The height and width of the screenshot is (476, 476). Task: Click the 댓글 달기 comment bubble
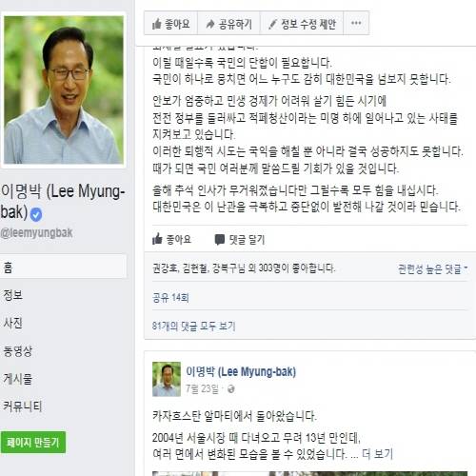(240, 240)
